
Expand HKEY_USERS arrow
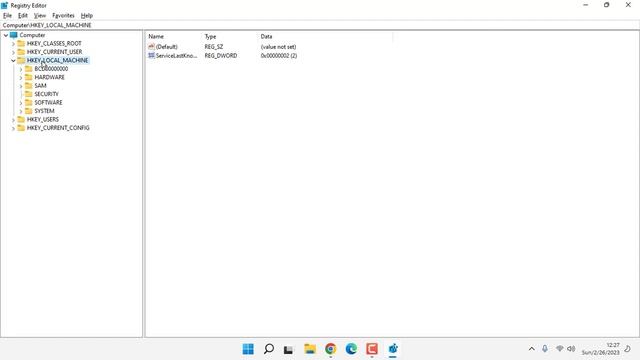pyautogui.click(x=13, y=120)
